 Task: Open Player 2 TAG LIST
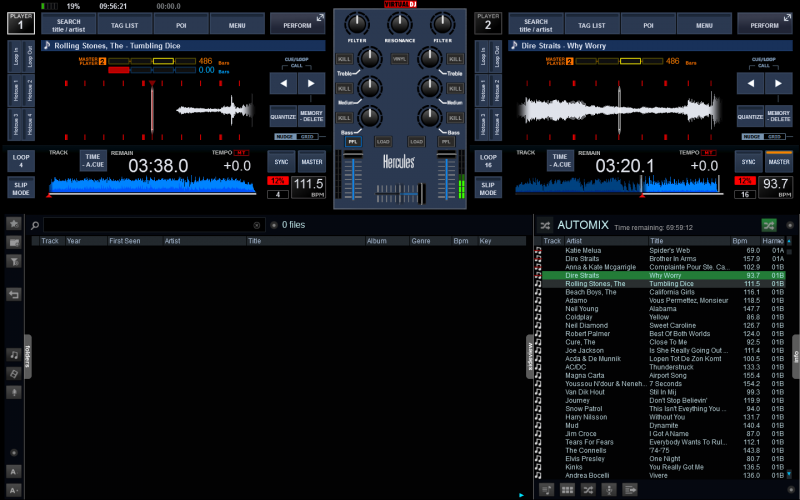(x=592, y=24)
